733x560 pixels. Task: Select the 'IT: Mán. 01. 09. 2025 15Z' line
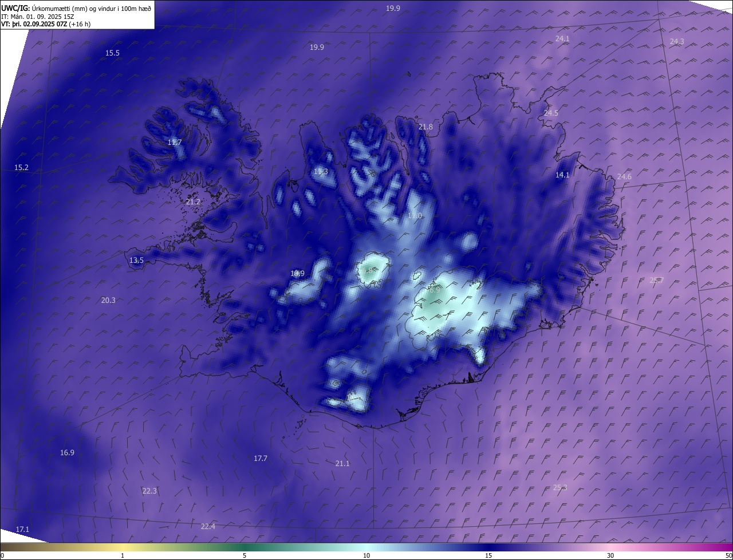coord(38,16)
